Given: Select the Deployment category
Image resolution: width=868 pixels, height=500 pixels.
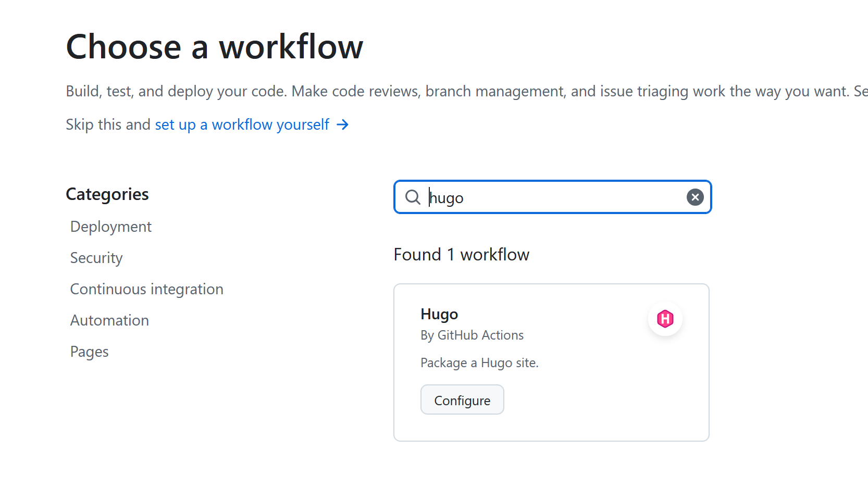Looking at the screenshot, I should coord(111,227).
